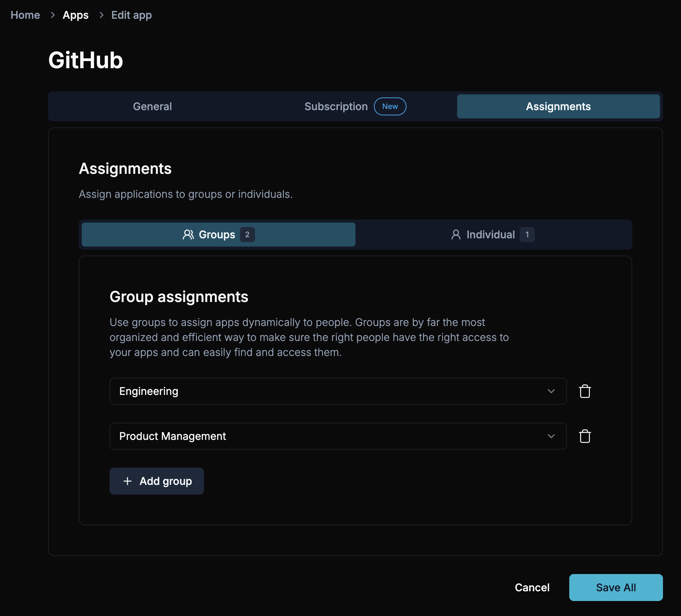Screen dimensions: 681x616
Task: Remove Product Management using trash icon
Action: click(585, 436)
